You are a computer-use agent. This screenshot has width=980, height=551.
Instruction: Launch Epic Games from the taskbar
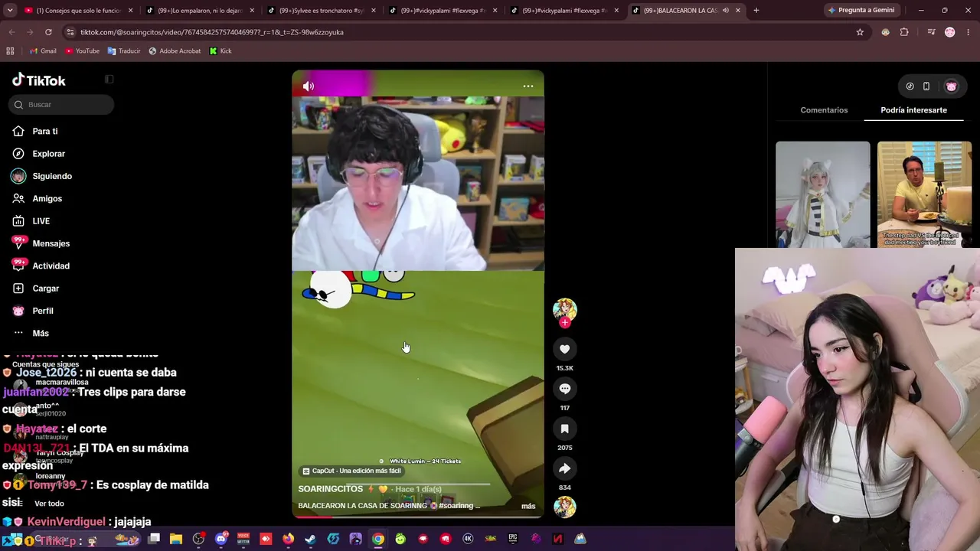pos(513,539)
